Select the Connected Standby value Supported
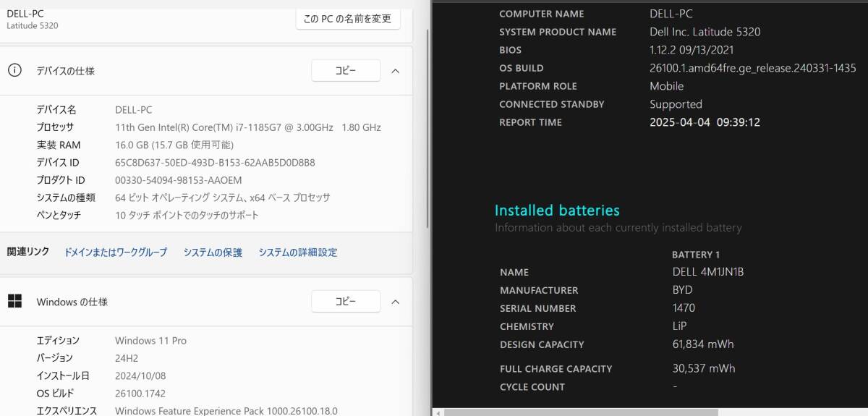 (x=676, y=104)
